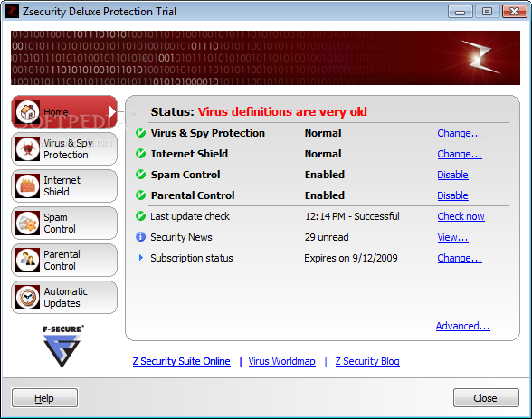The image size is (532, 419).
Task: Click green check beside Spam Control
Action: [x=140, y=175]
